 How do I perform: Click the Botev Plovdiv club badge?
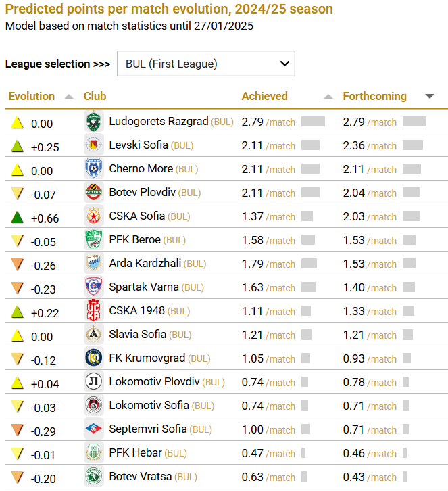(x=93, y=193)
